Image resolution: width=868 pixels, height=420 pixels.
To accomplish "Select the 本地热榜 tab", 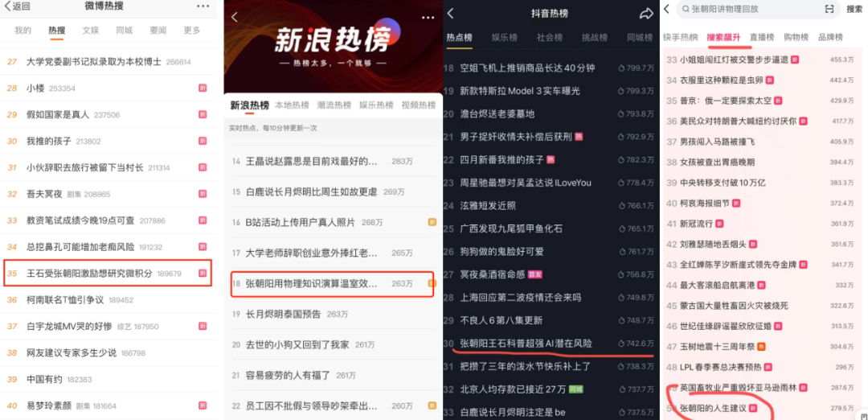I will coord(292,105).
